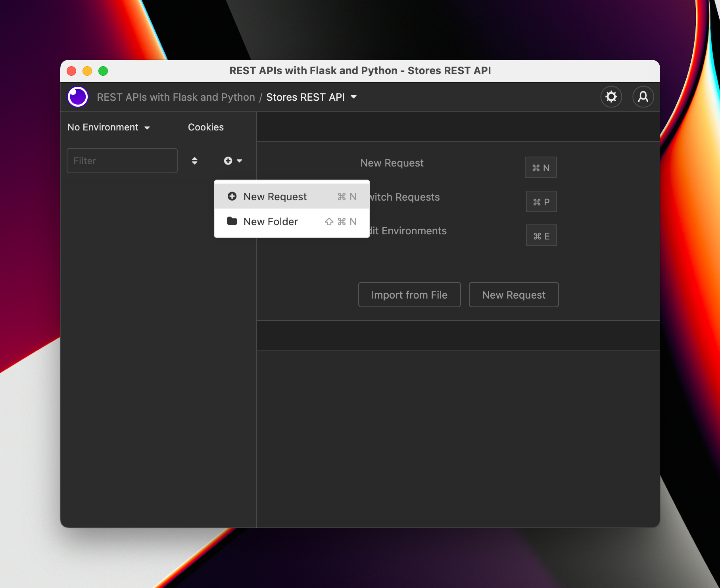Click the ⌘ P shortcut hint box

click(541, 201)
